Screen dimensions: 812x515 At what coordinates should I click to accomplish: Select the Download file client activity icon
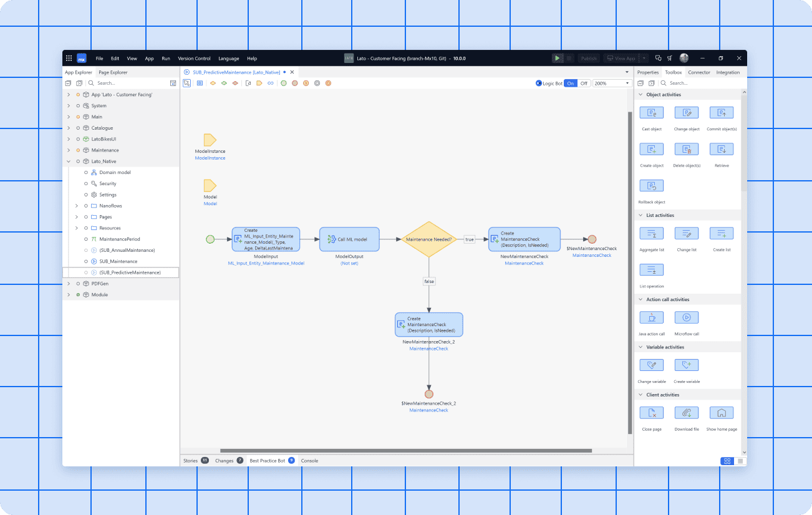686,413
